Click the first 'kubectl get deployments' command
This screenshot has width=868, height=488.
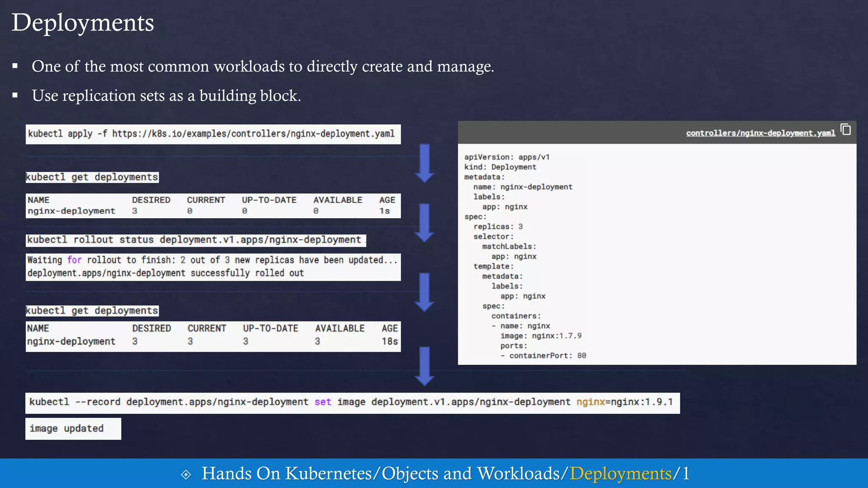pos(92,177)
